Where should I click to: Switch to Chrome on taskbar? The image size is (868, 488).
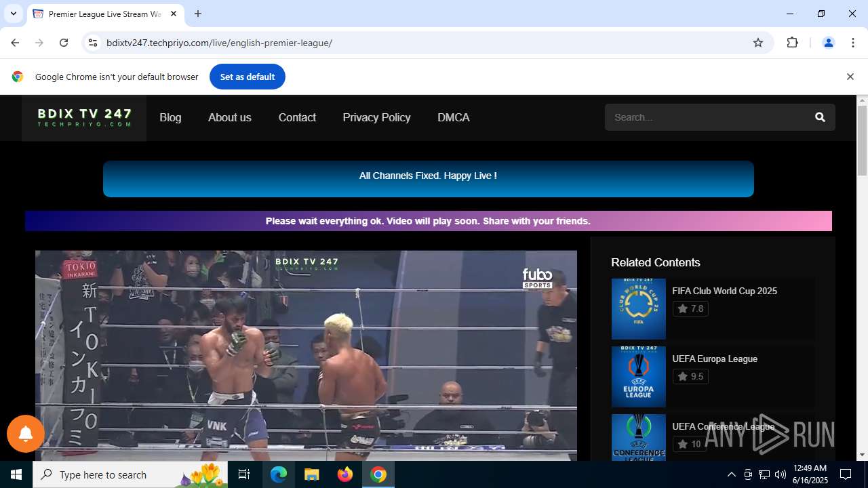[x=378, y=474]
